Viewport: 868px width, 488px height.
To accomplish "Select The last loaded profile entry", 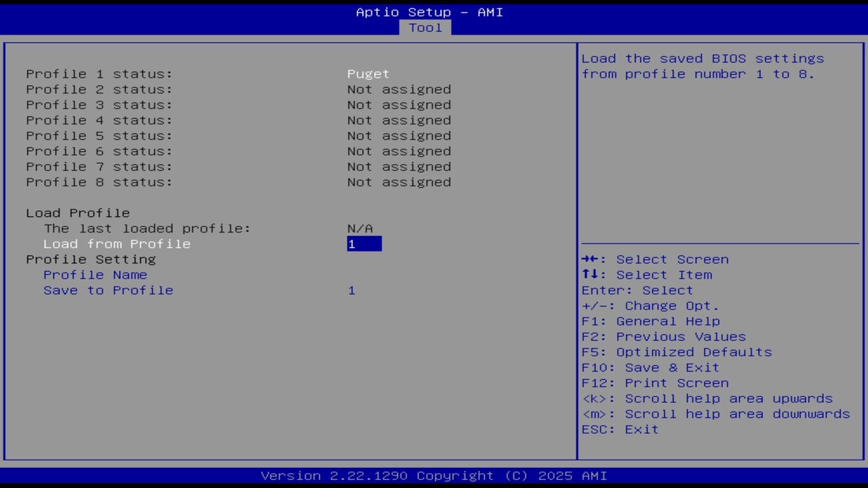I will [146, 228].
